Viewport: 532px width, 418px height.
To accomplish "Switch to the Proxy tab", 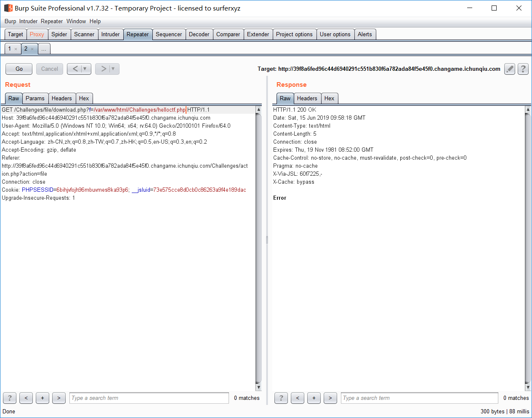I will [x=37, y=35].
